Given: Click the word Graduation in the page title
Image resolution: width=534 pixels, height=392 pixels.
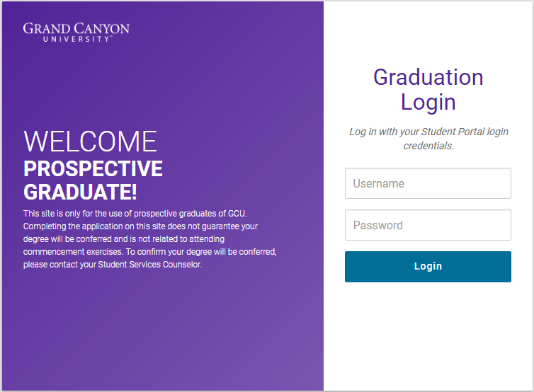Looking at the screenshot, I should point(428,77).
